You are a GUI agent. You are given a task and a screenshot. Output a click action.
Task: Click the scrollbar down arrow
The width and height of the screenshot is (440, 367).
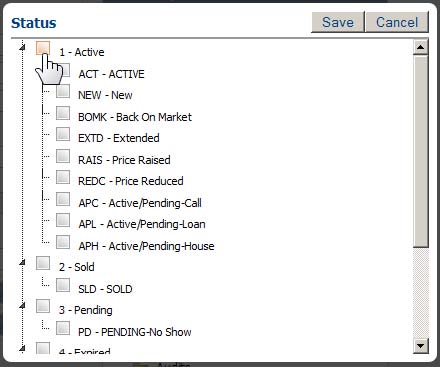point(421,346)
